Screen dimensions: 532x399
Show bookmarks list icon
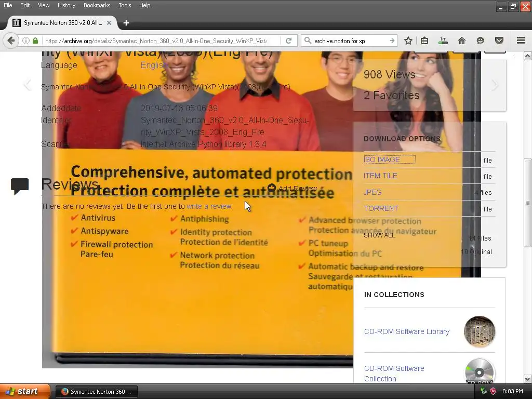[x=424, y=41]
